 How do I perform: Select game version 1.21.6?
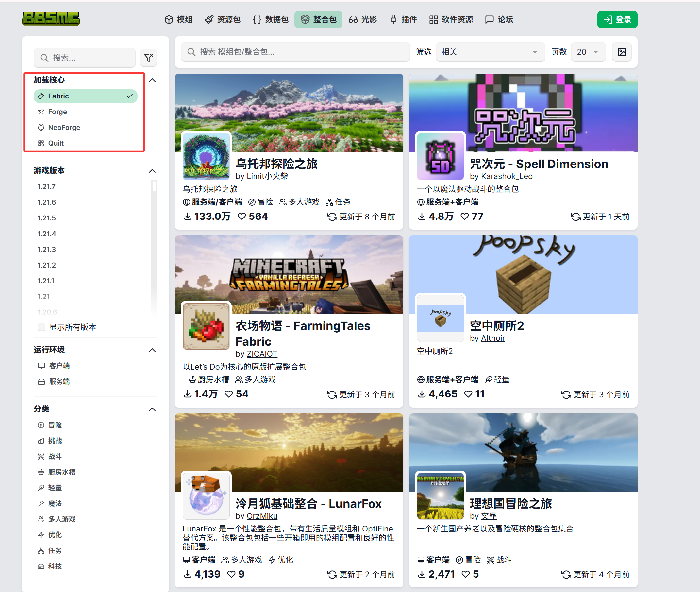(x=47, y=202)
